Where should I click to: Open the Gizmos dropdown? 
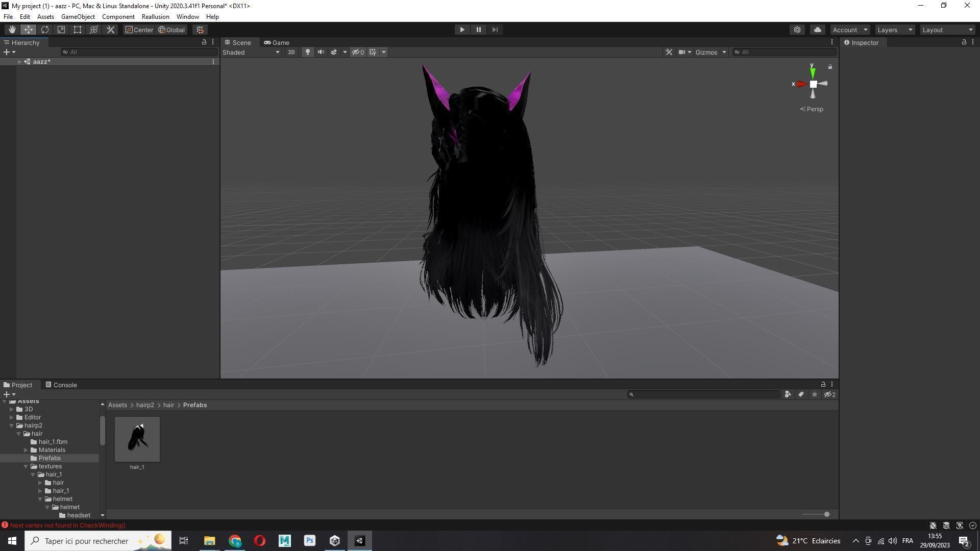(x=710, y=52)
